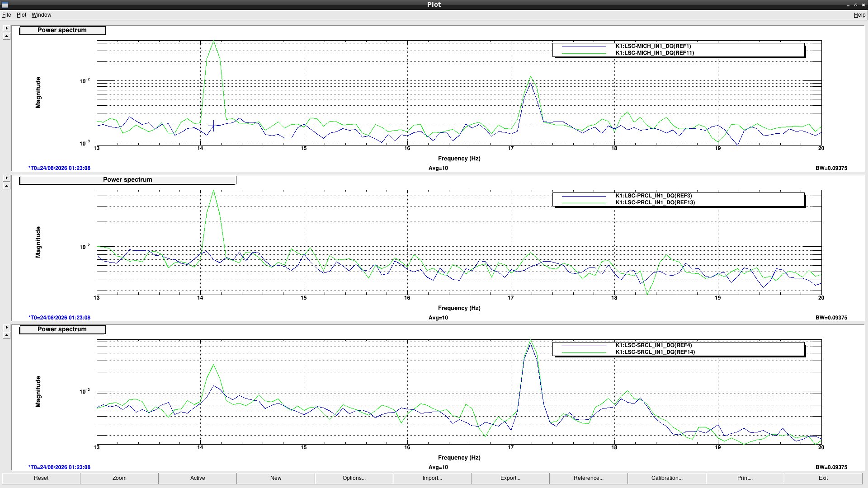The image size is (868, 488).
Task: Expand the second plot's right arrow icon
Action: click(x=6, y=178)
